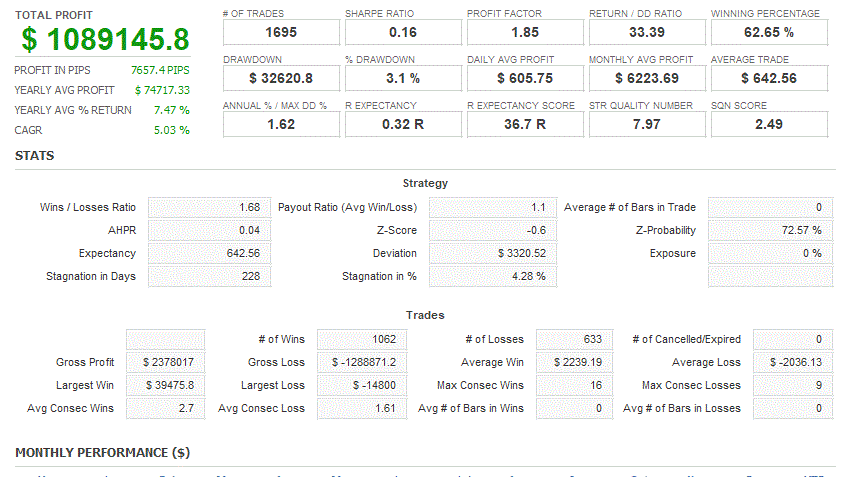Image resolution: width=847 pixels, height=477 pixels.
Task: Click the Monthly Performance ($) heading
Action: (x=103, y=453)
